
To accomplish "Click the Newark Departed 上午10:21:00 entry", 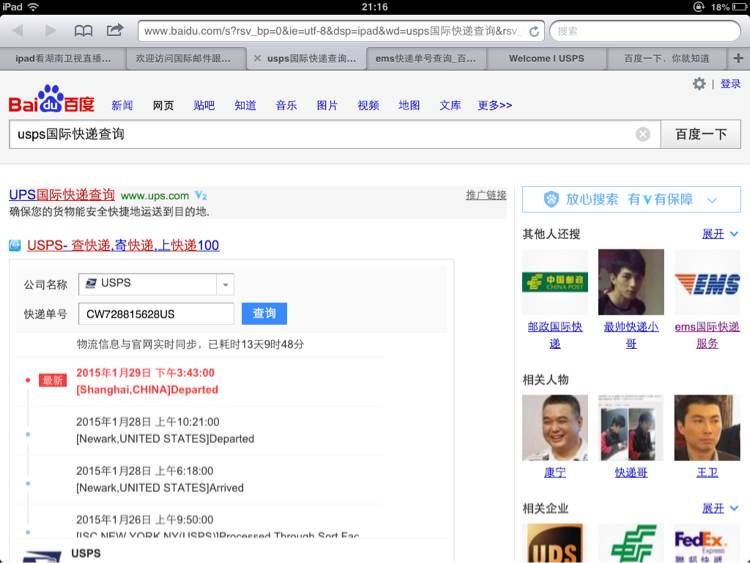I will (165, 430).
